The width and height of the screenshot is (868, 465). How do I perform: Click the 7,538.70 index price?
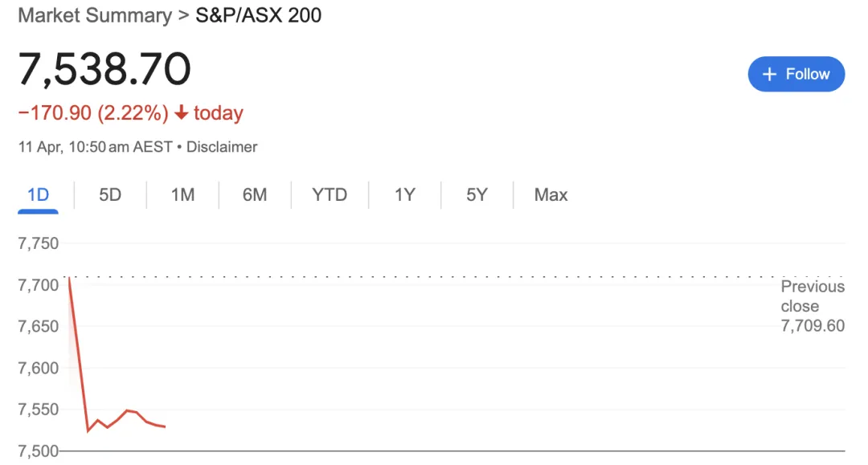pyautogui.click(x=104, y=69)
